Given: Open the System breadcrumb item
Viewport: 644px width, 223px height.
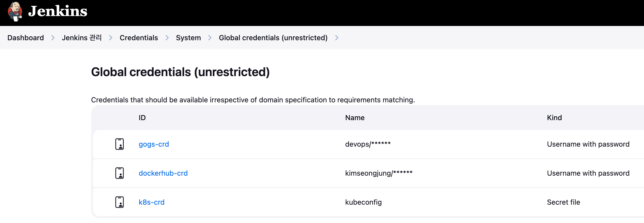Looking at the screenshot, I should click(188, 38).
